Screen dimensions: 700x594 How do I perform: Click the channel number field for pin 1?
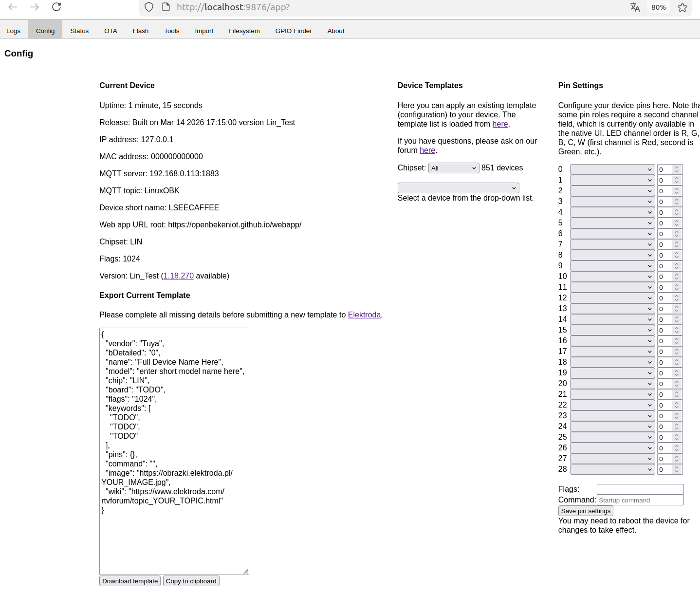(x=670, y=180)
